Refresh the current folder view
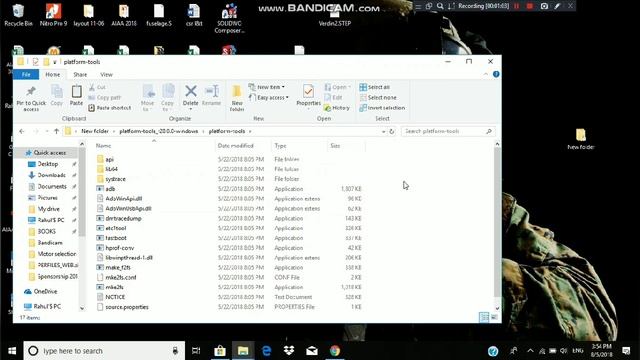 tap(392, 131)
